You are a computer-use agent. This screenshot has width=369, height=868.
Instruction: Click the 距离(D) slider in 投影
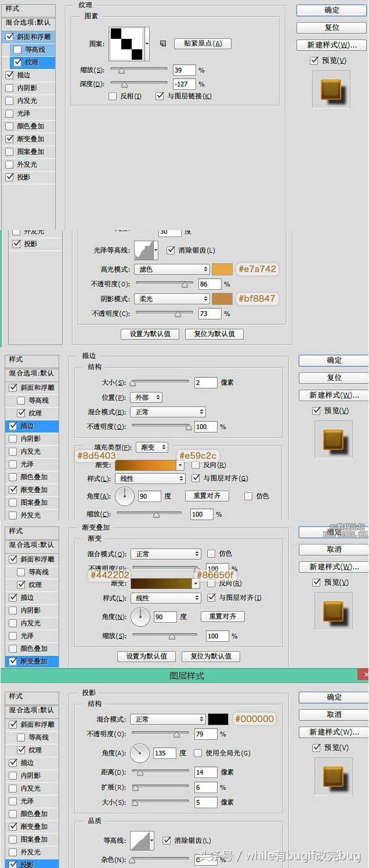pyautogui.click(x=160, y=772)
